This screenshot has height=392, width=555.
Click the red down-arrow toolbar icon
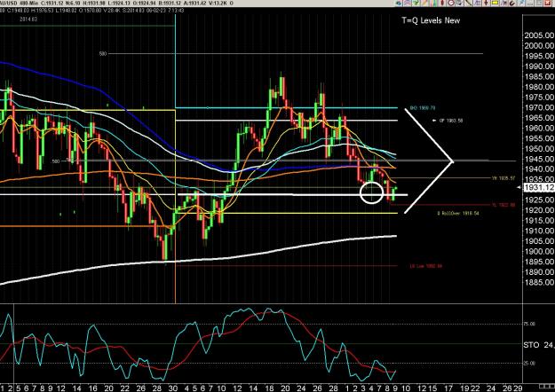click(486, 3)
